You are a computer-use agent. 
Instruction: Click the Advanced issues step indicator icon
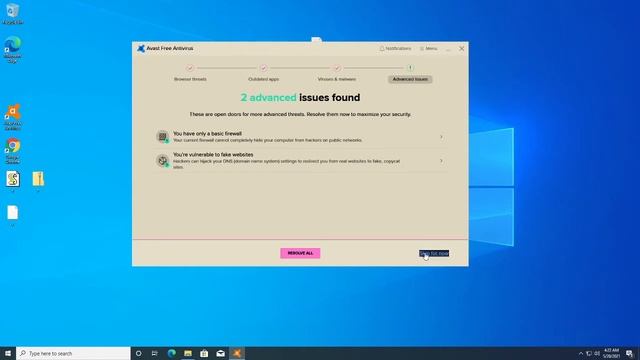click(410, 68)
